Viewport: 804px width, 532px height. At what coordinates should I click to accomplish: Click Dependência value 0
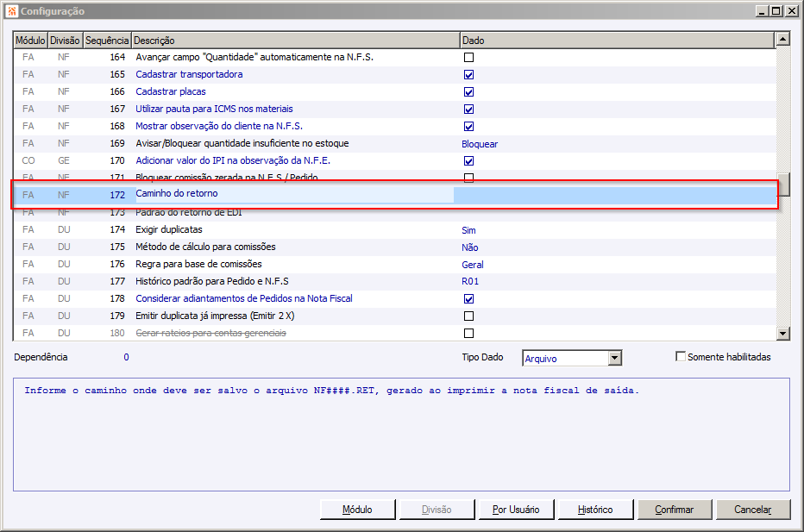point(126,357)
